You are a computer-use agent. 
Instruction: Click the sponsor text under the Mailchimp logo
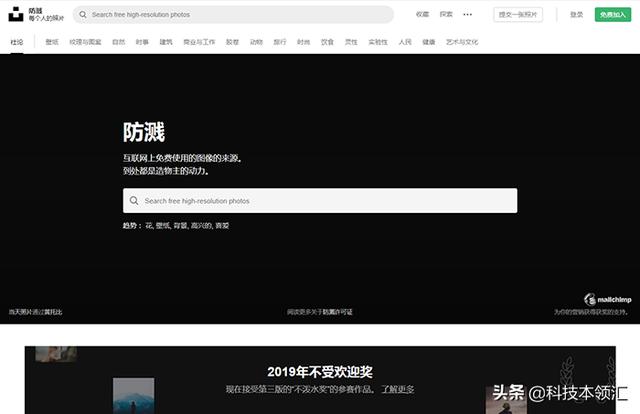(591, 312)
